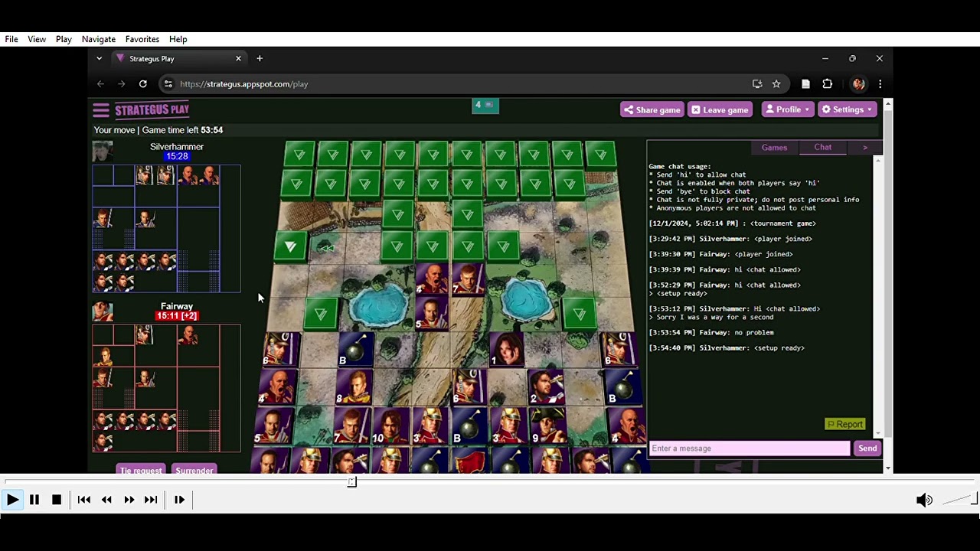This screenshot has height=551, width=980.
Task: Mute audio with the speaker icon
Action: (x=924, y=500)
